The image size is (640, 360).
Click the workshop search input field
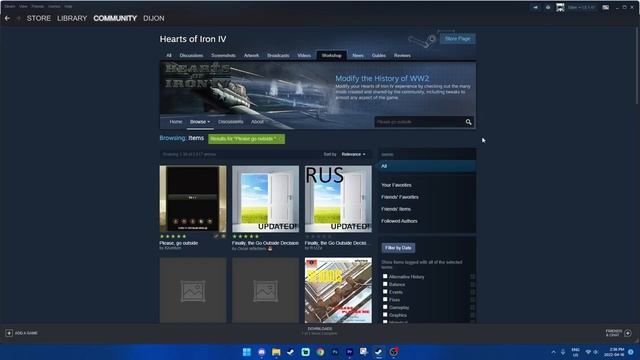point(419,122)
